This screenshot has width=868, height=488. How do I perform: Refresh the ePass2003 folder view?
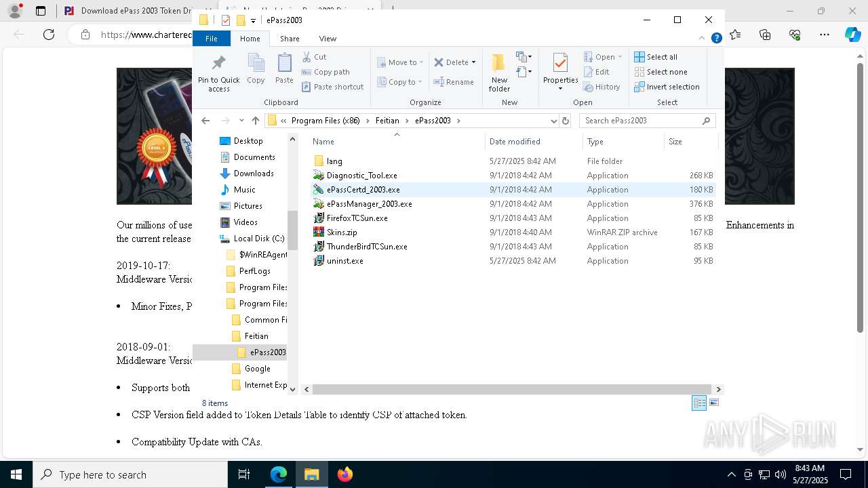tap(566, 121)
